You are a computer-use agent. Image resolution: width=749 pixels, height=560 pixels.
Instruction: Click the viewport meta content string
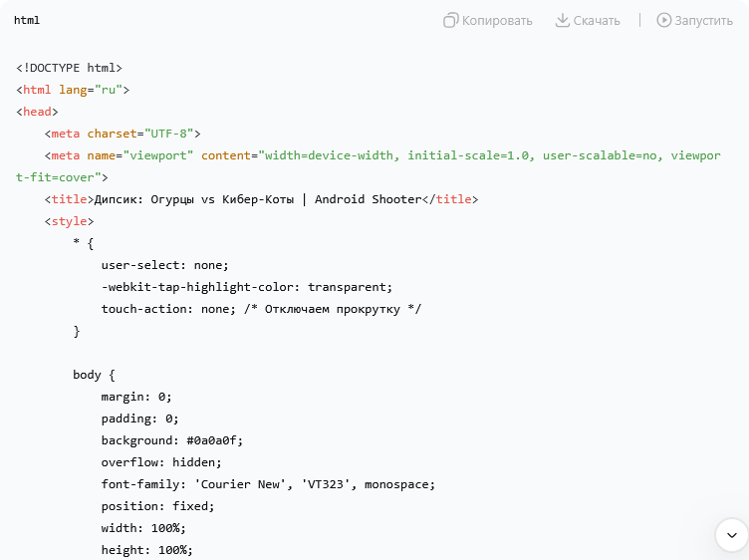click(x=488, y=155)
